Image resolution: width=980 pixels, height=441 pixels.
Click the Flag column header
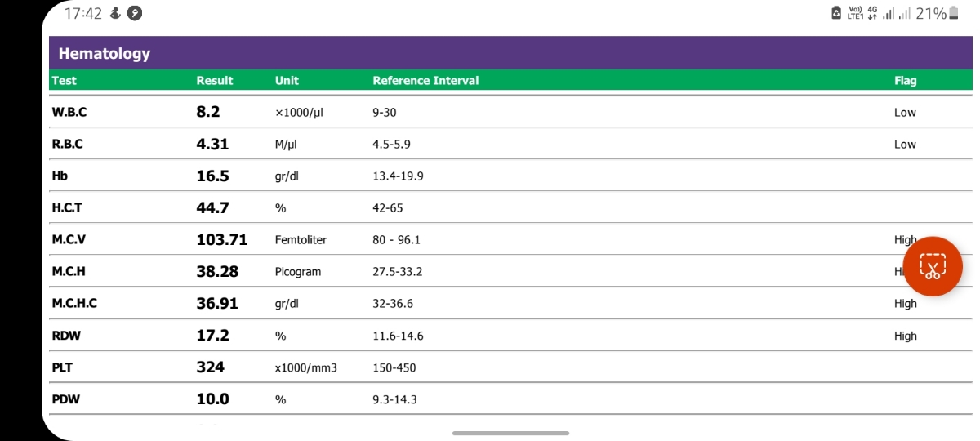[906, 80]
